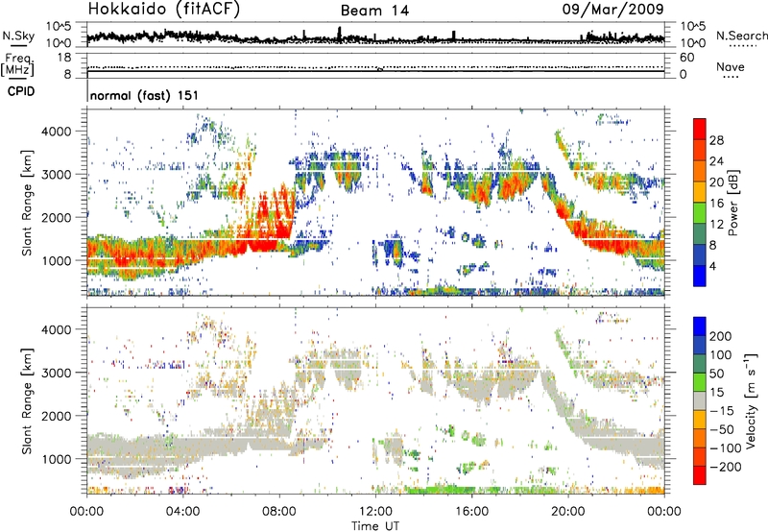Click the '60' tick right of frequency panel
768x532 pixels.
point(687,58)
